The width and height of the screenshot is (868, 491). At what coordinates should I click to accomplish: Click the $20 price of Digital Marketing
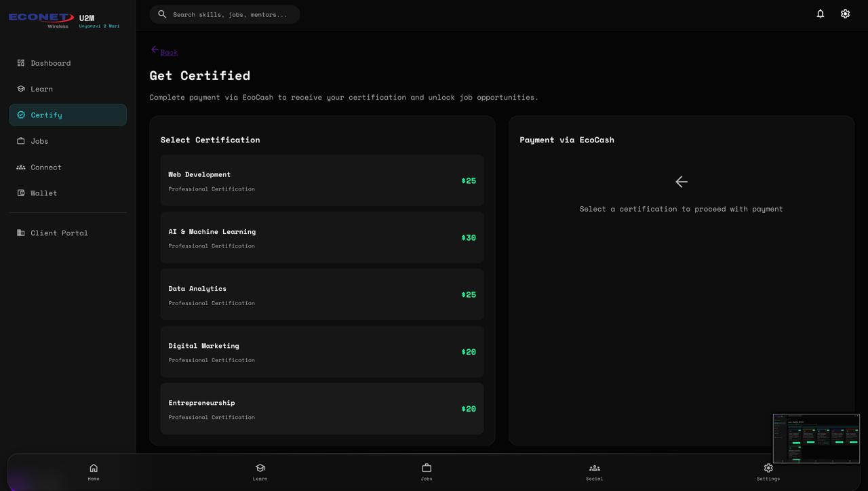(469, 351)
